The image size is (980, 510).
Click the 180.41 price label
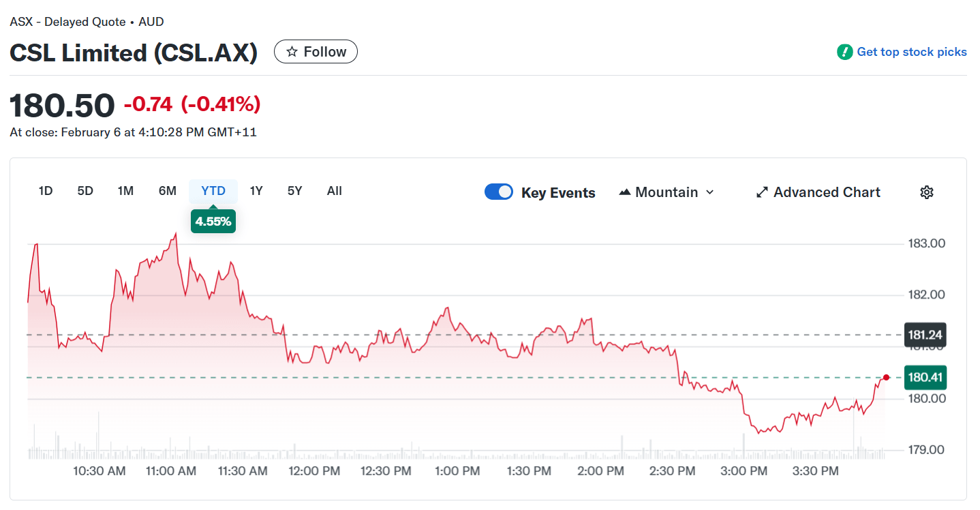(925, 377)
